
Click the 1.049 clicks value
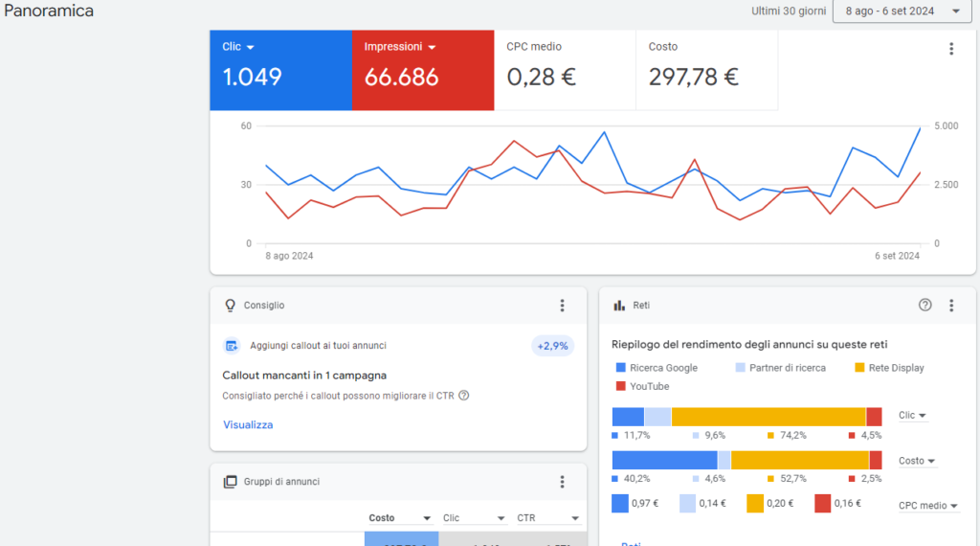click(x=252, y=77)
